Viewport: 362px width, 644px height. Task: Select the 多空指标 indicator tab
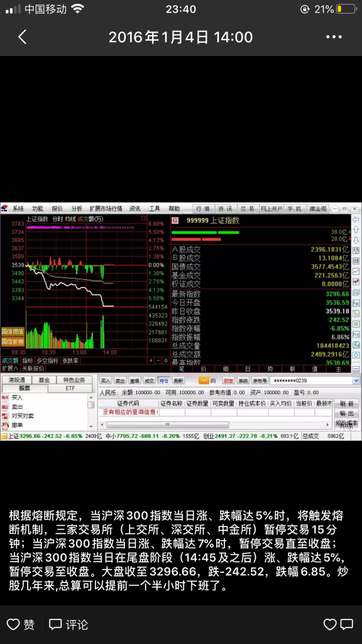pyautogui.click(x=47, y=361)
